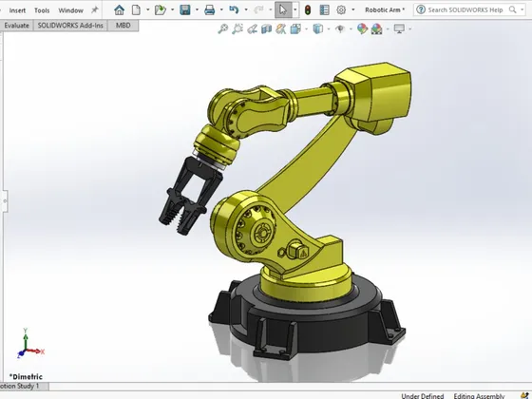Click the status bar icon at right
This screenshot has width=532, height=399.
[x=524, y=395]
